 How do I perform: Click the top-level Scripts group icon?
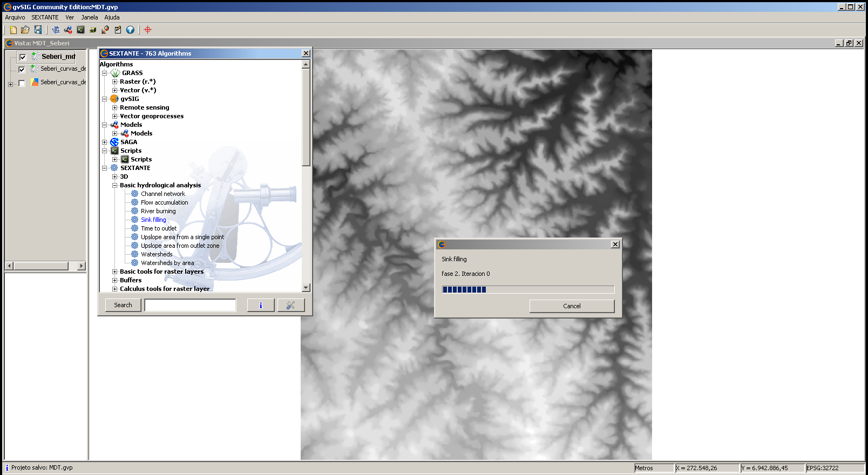tap(114, 151)
